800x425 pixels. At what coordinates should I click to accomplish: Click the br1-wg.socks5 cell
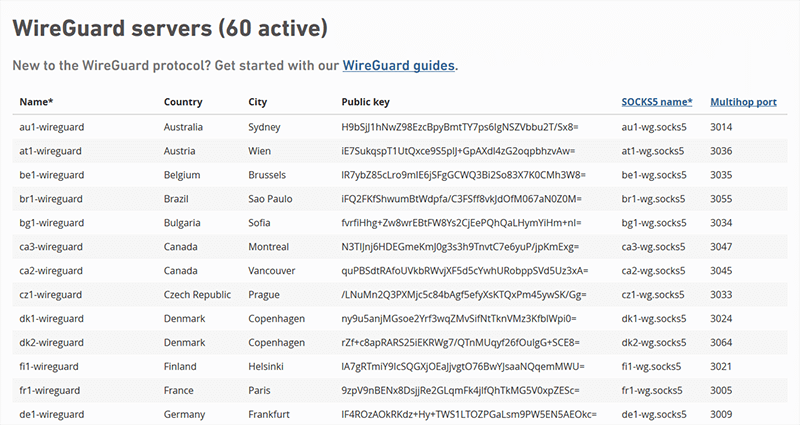pos(653,199)
